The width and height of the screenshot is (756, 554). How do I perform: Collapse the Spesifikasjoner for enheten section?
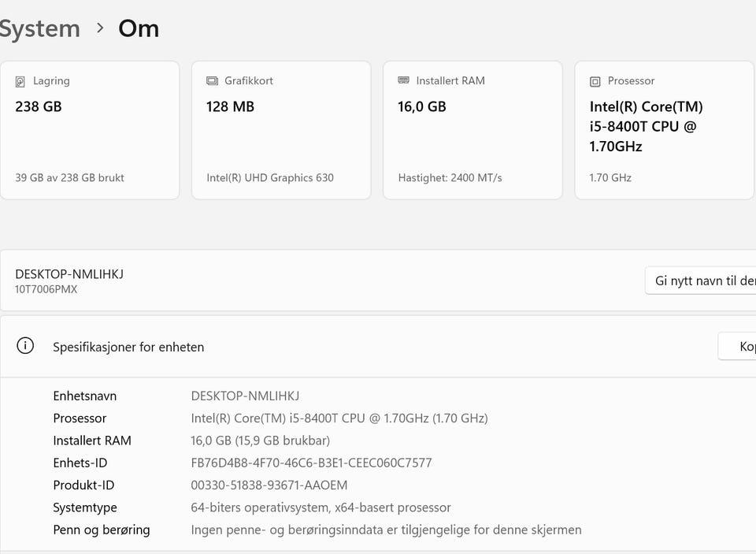[x=378, y=347]
